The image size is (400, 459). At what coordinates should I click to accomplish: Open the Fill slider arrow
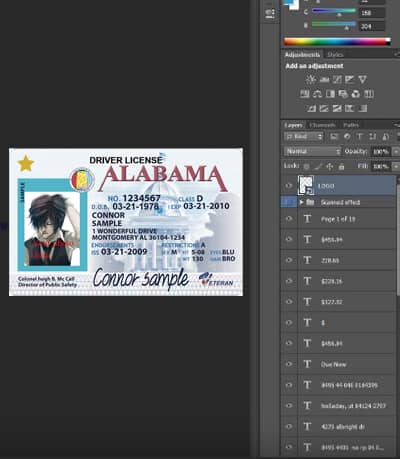[x=396, y=166]
